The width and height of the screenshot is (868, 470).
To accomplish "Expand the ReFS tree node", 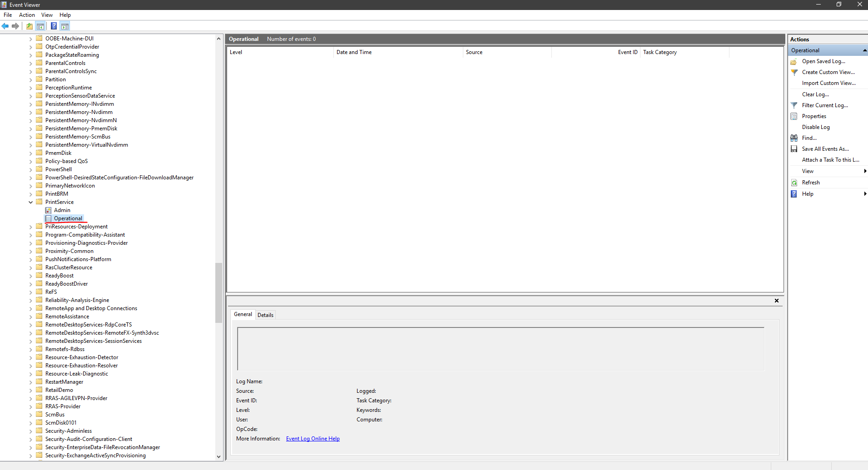I will click(31, 292).
